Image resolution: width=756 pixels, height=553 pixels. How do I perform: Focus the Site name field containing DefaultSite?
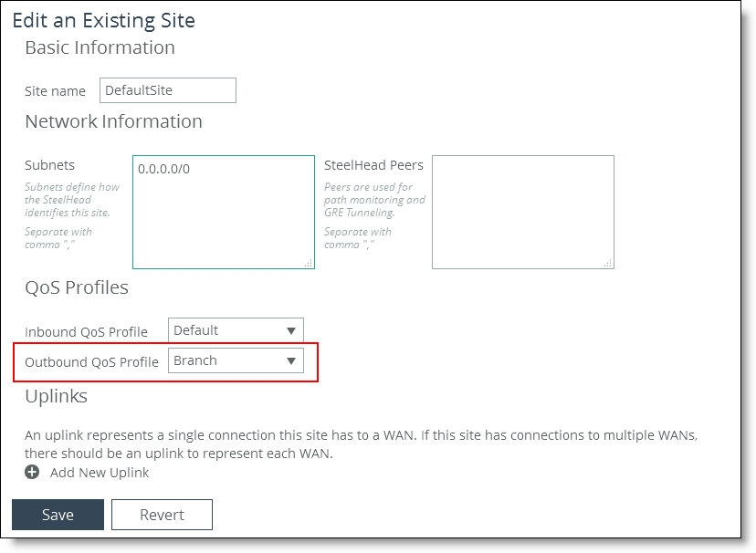coord(168,90)
